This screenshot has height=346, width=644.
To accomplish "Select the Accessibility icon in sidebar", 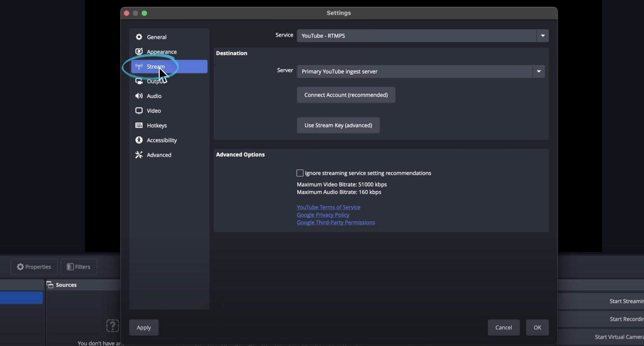I will [x=139, y=140].
